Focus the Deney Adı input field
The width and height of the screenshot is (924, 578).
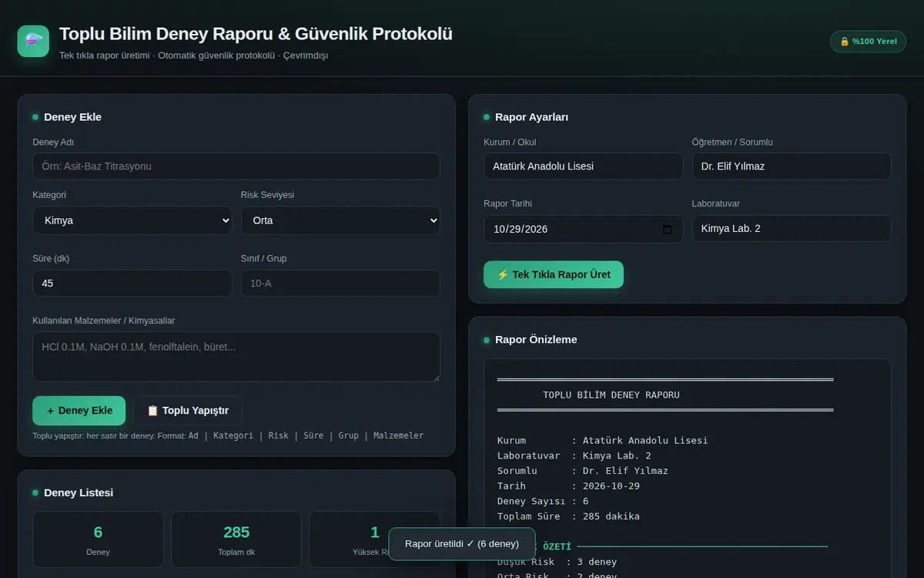pos(236,166)
